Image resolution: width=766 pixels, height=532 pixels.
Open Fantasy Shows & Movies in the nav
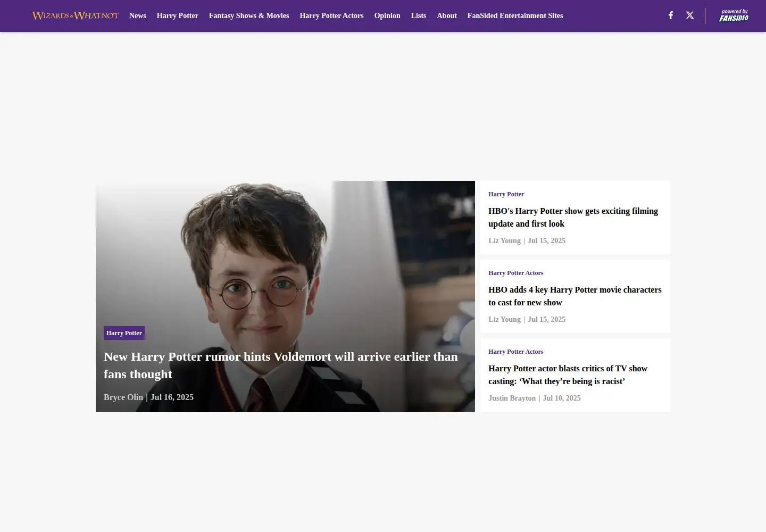pos(249,16)
